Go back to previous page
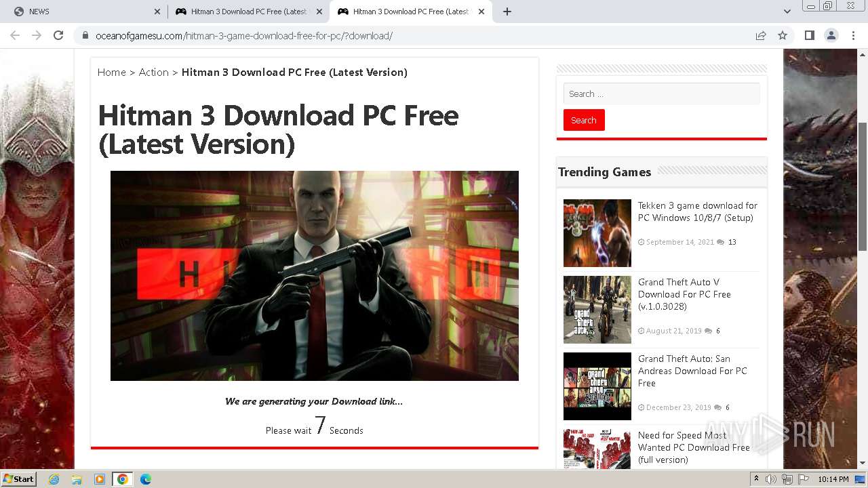This screenshot has height=488, width=868. (x=15, y=35)
